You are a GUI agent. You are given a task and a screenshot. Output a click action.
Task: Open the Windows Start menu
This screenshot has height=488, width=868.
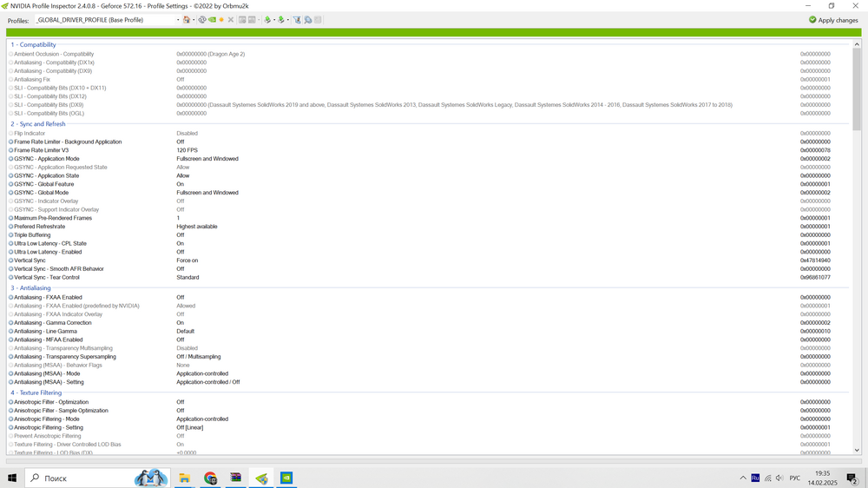click(12, 478)
